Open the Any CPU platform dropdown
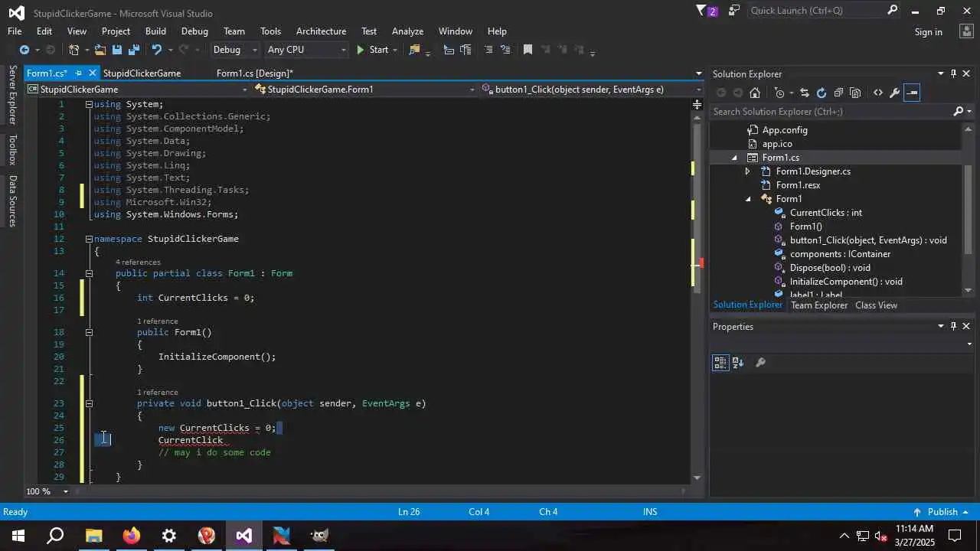The image size is (980, 551). (x=306, y=50)
